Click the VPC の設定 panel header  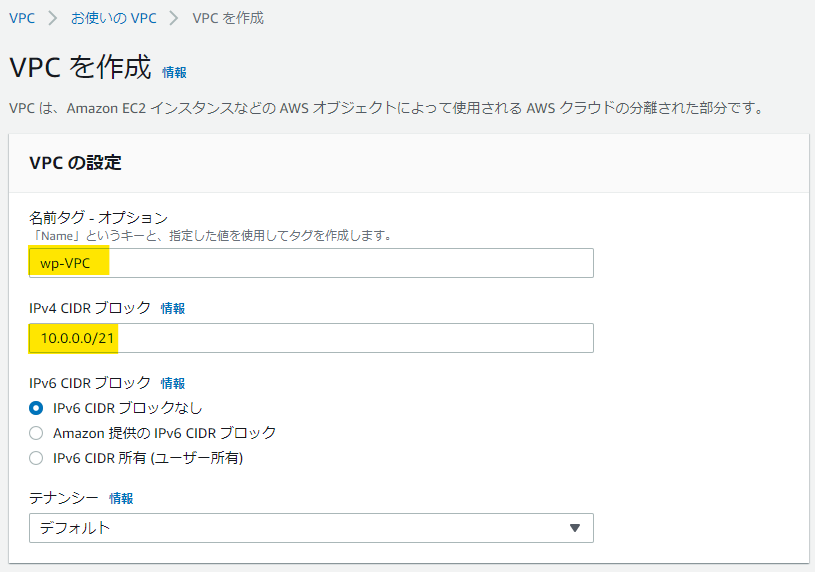tap(409, 163)
